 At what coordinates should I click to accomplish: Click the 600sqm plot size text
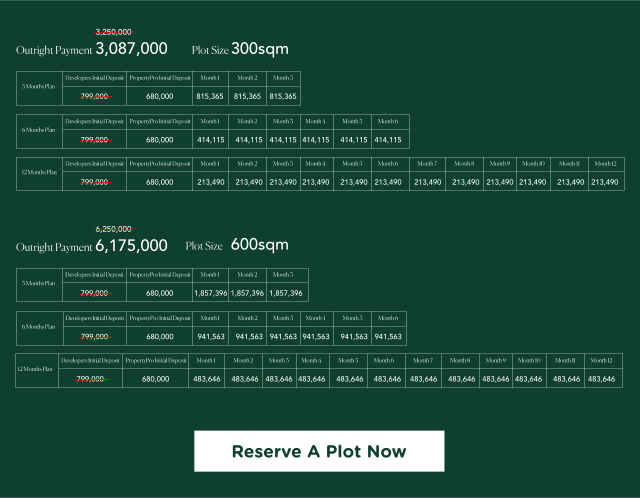pyautogui.click(x=259, y=245)
